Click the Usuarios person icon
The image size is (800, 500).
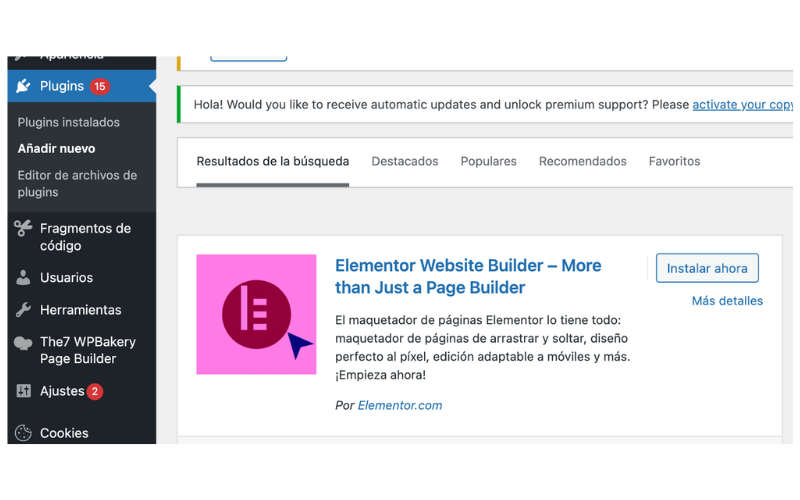point(23,278)
